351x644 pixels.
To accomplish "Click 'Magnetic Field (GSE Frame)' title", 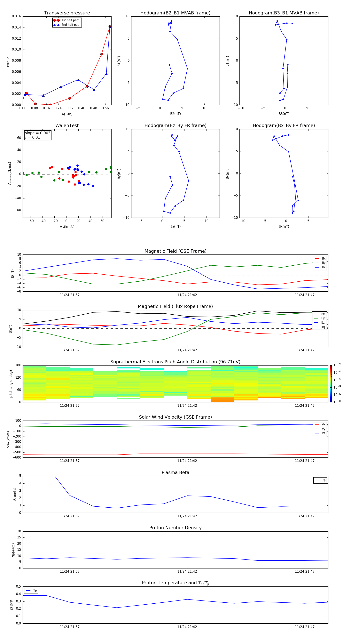I will point(175,251).
